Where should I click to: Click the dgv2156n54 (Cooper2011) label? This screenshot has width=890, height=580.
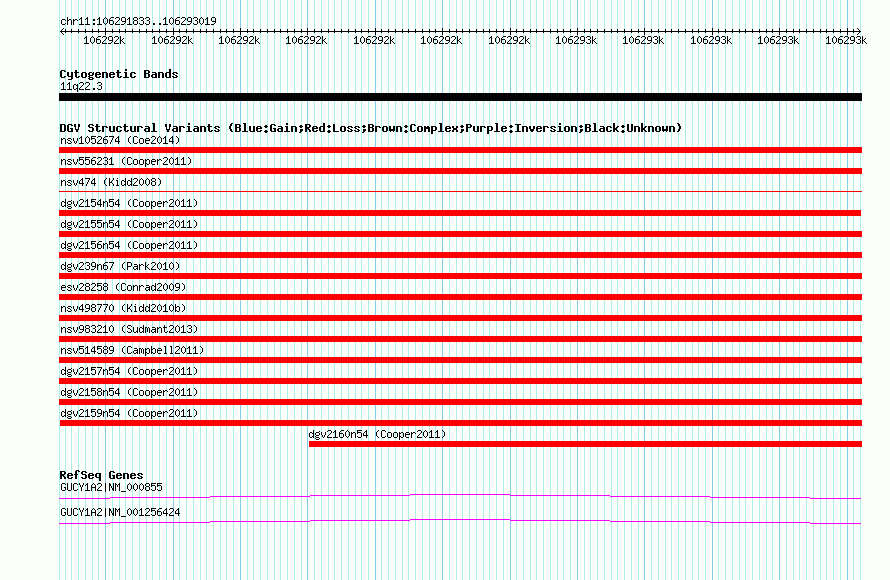[129, 245]
